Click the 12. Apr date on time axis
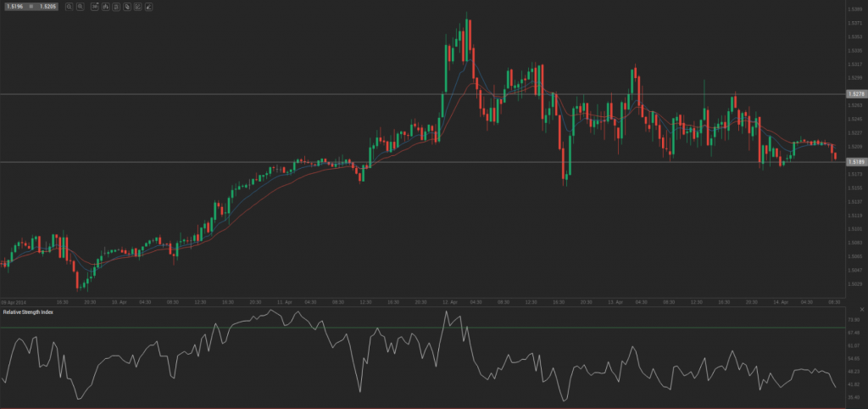Screen dimensions: 868x409 [448, 301]
